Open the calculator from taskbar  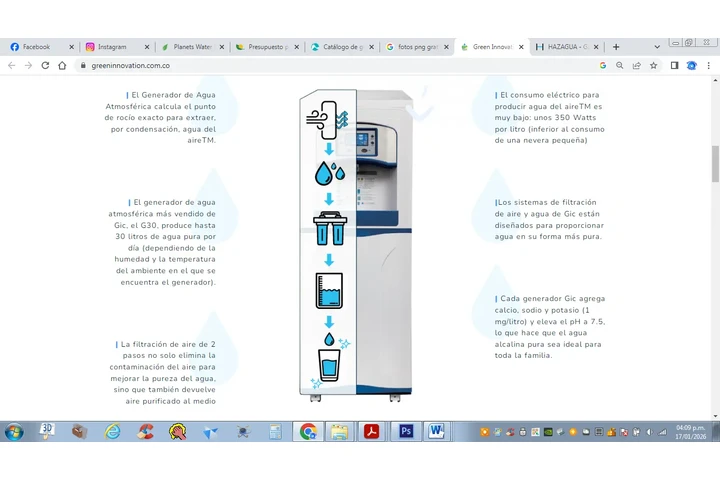coord(276,432)
